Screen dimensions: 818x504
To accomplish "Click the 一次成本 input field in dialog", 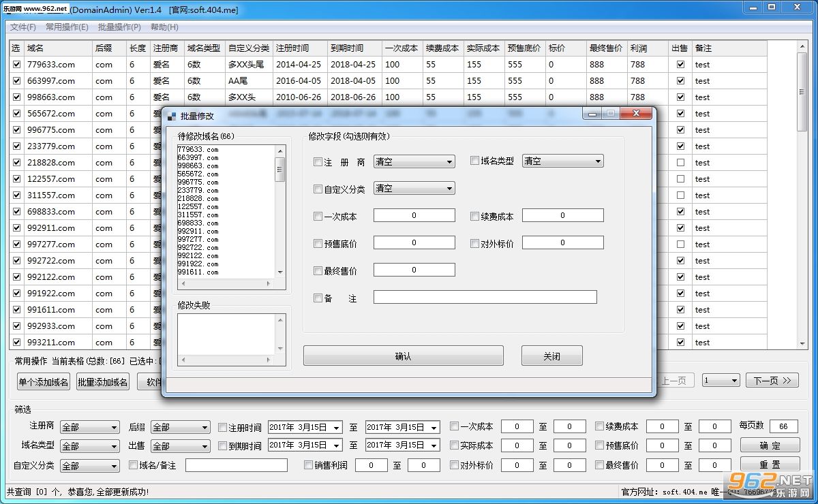I will (414, 215).
